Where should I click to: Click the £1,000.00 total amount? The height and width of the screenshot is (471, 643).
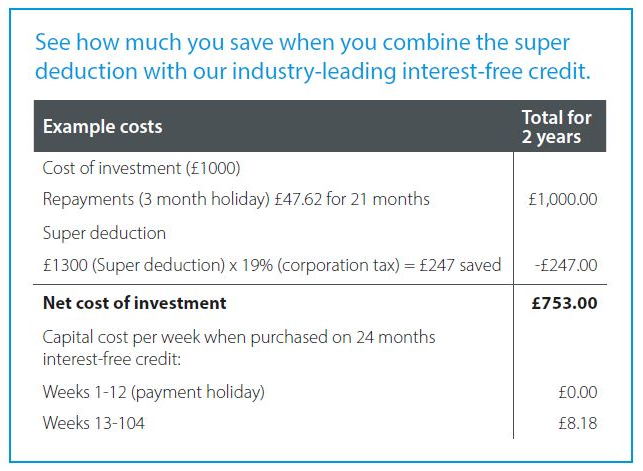(562, 199)
